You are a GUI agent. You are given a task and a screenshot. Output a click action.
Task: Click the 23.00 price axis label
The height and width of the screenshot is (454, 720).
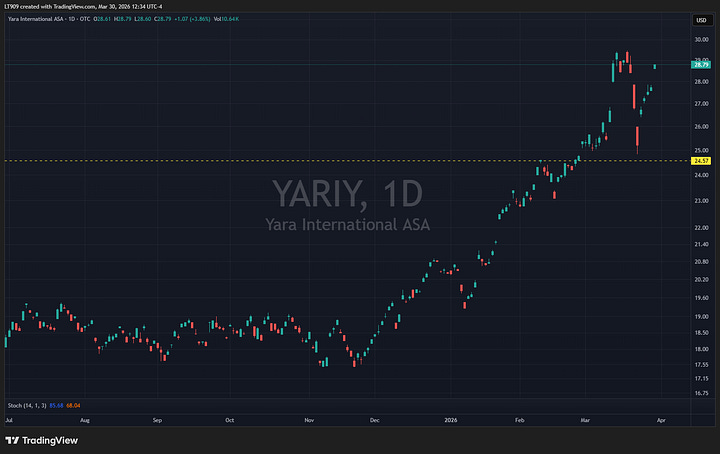701,201
